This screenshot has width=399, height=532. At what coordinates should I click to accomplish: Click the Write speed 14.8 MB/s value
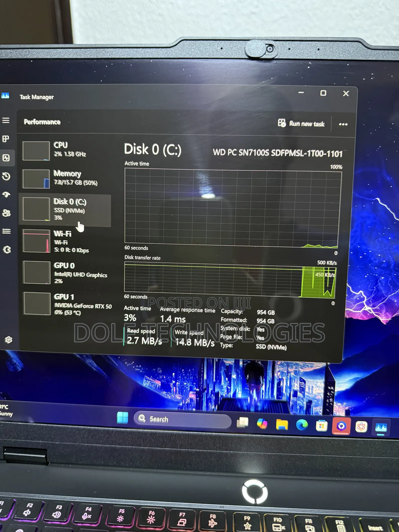195,343
